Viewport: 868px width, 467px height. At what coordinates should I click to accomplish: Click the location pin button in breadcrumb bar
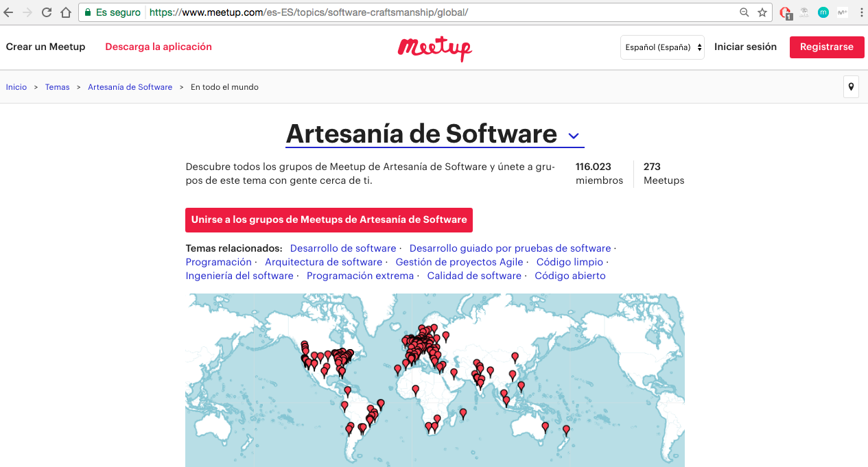coord(851,87)
